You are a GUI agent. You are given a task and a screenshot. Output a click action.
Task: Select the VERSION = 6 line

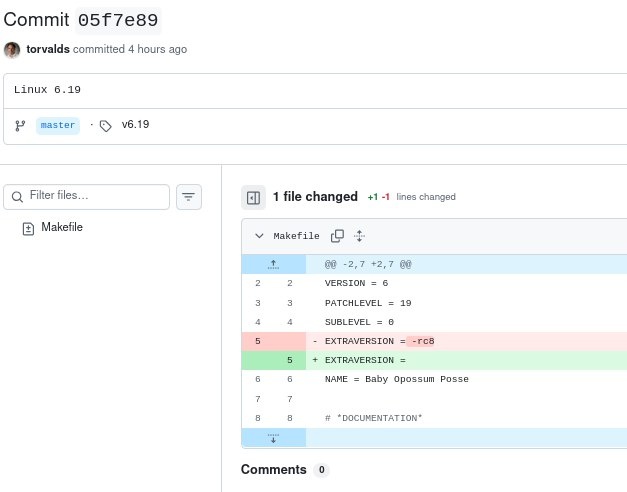pos(356,283)
